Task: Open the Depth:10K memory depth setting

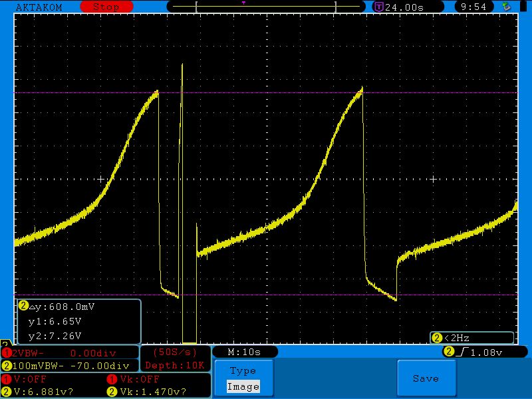Action: (x=175, y=365)
